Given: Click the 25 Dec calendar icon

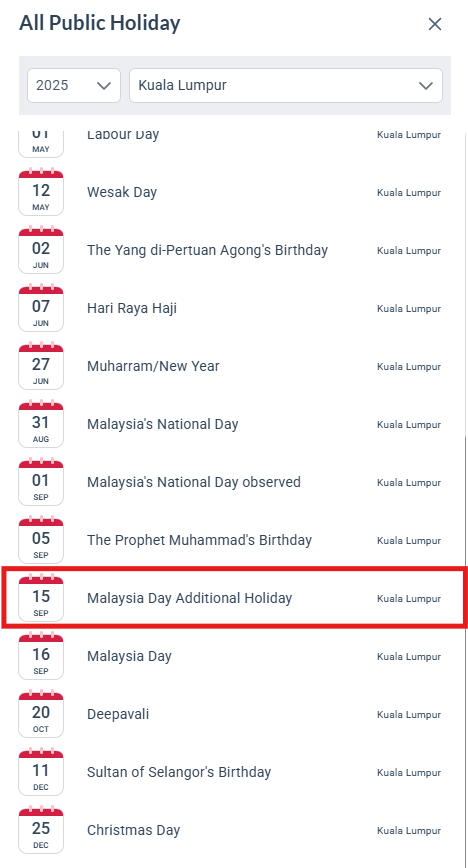Looking at the screenshot, I should [41, 830].
